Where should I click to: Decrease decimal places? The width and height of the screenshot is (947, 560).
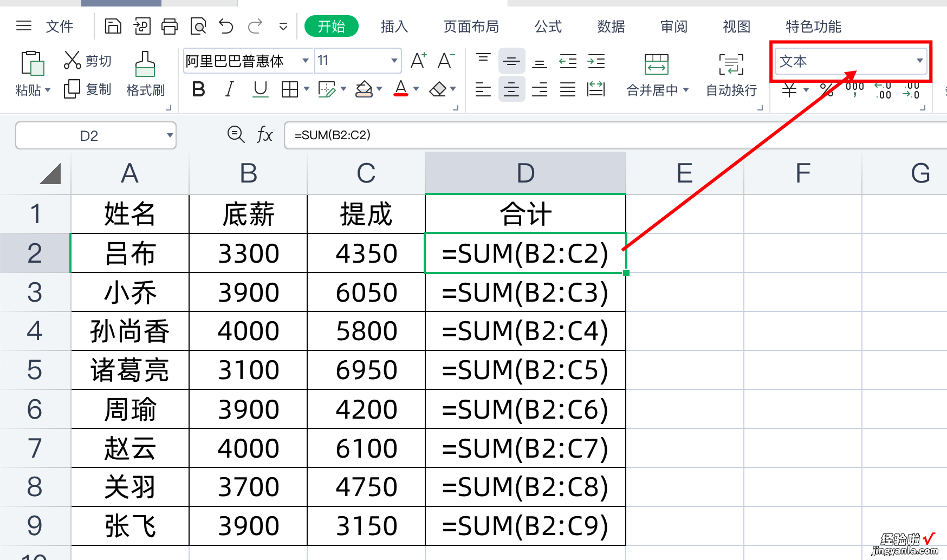tap(911, 90)
